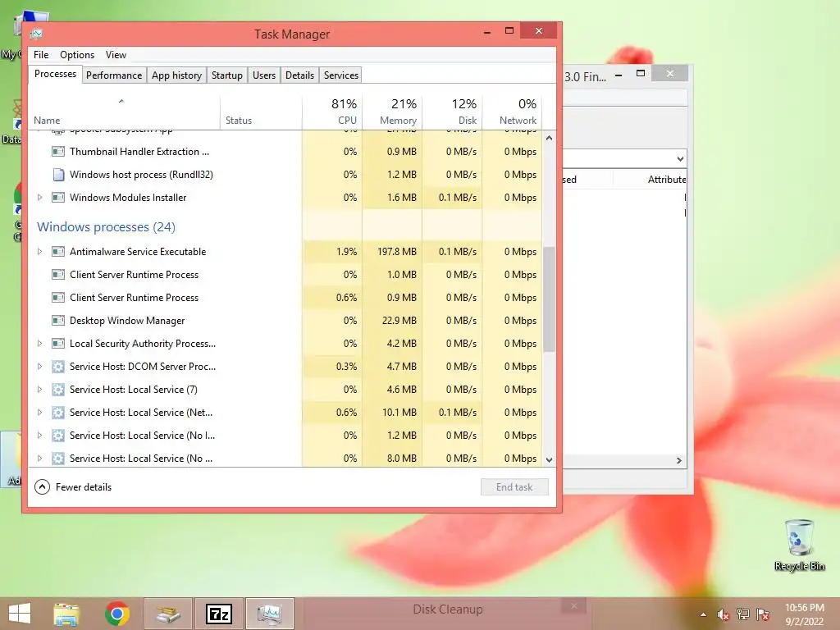The height and width of the screenshot is (630, 840).
Task: Click the Thumbnail Handler Extraction process icon
Action: (58, 152)
